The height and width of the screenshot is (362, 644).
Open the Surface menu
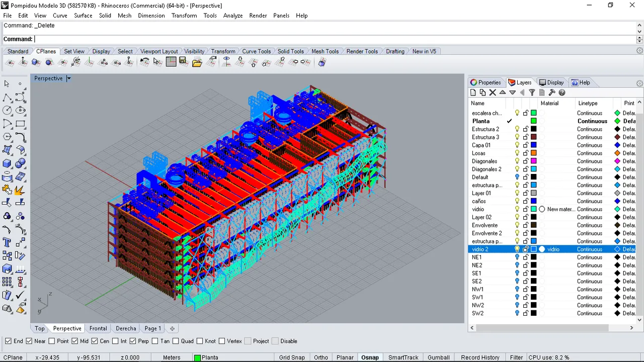(83, 16)
